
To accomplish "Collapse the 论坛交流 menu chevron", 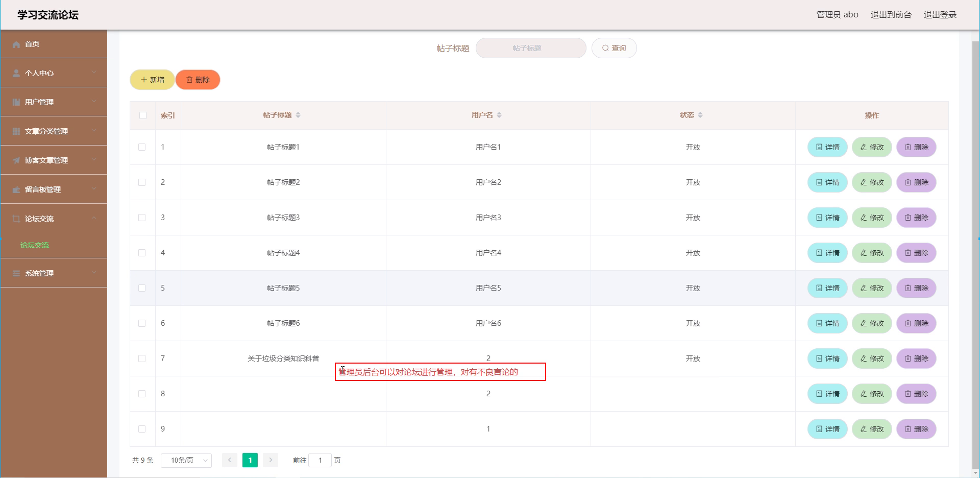I will (94, 218).
